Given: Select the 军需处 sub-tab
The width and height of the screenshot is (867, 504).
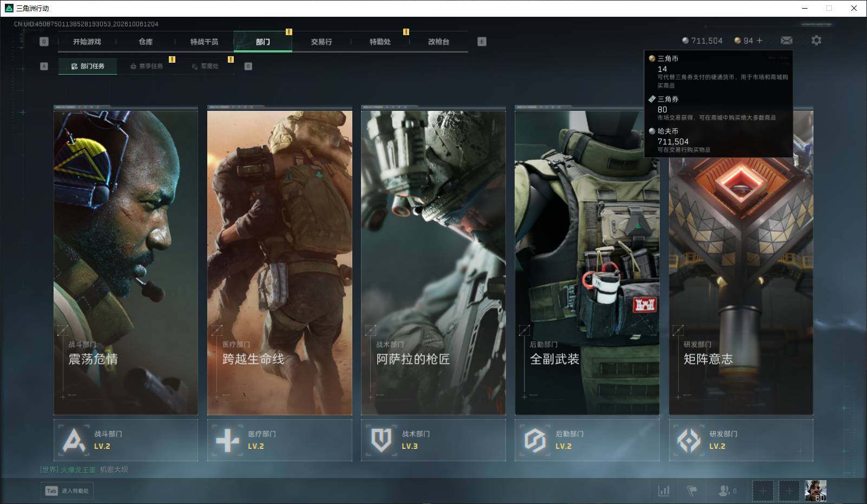Looking at the screenshot, I should (205, 66).
